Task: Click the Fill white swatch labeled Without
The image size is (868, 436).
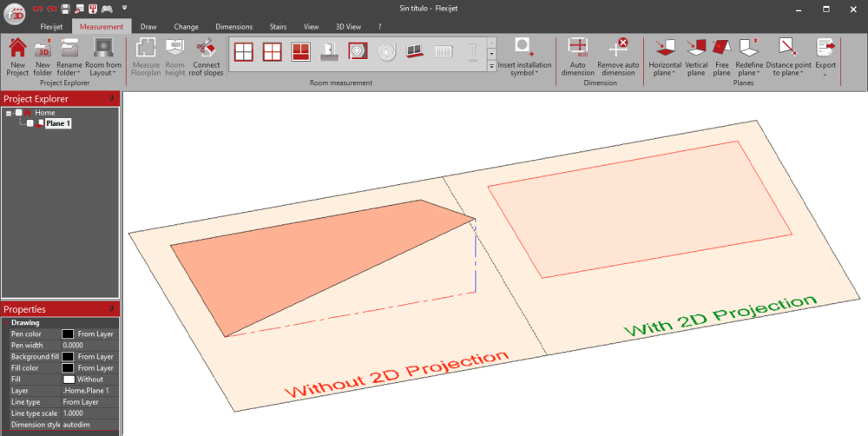Action: coord(69,380)
